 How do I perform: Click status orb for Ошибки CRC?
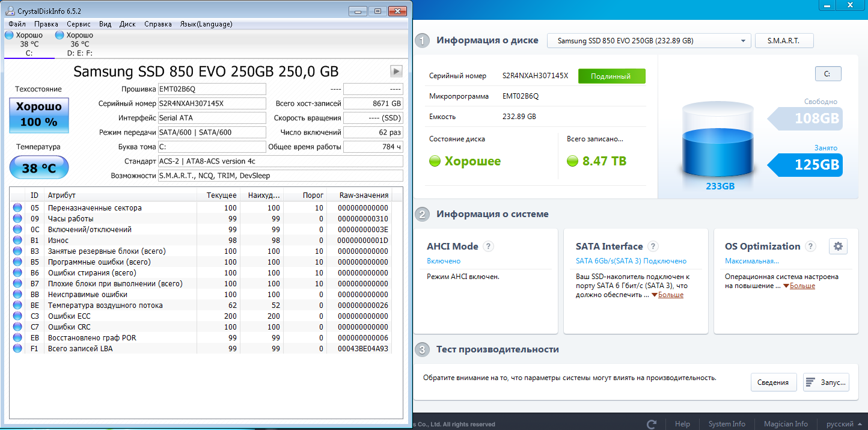(x=17, y=327)
